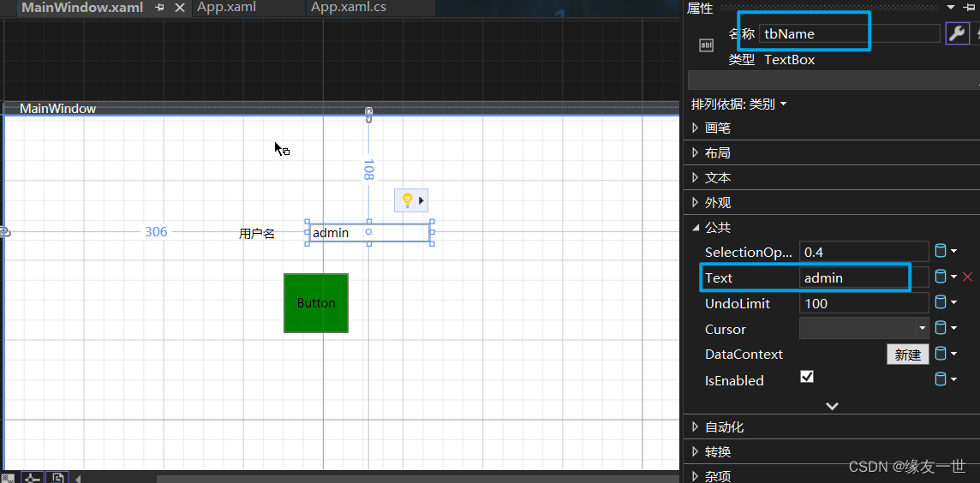This screenshot has width=980, height=483.
Task: Toggle the snap grid icon at bottom
Action: click(x=8, y=478)
